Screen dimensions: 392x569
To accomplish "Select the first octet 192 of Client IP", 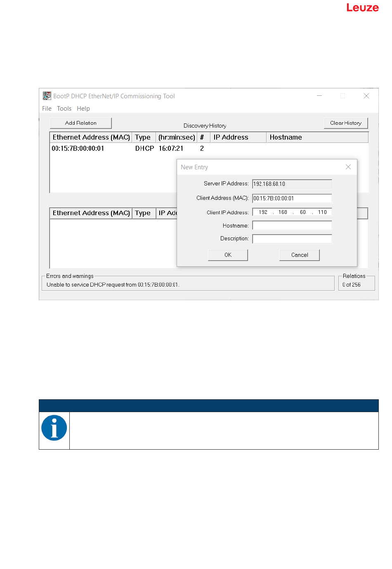I will coord(263,212).
